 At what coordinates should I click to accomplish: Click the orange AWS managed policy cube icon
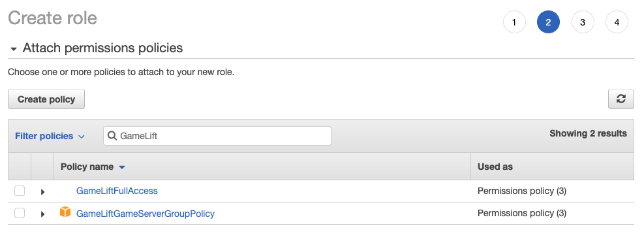click(x=65, y=212)
